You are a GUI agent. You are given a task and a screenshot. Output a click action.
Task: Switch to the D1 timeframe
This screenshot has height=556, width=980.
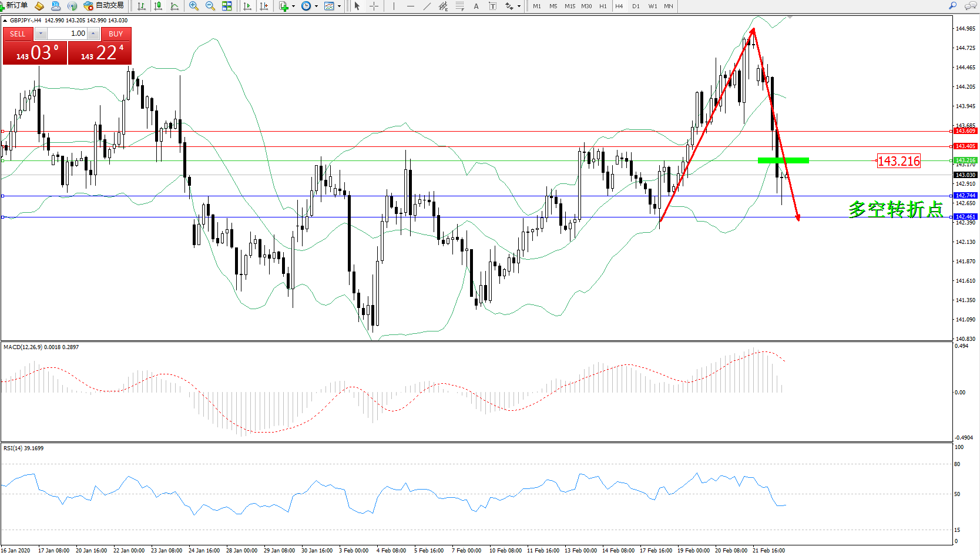pyautogui.click(x=636, y=6)
